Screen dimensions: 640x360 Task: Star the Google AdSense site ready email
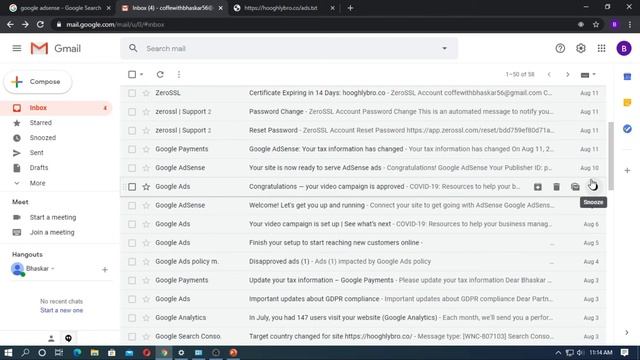[146, 168]
